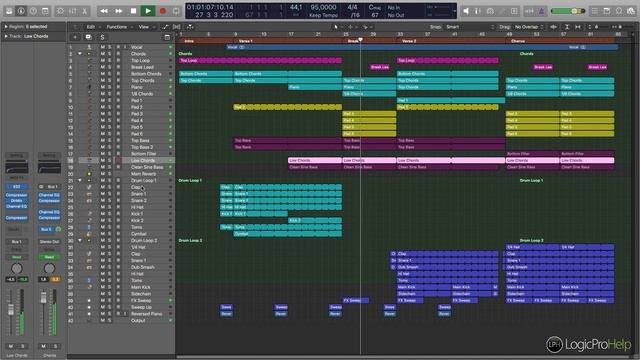640x360 pixels.
Task: Expand the Track inspector disclosure triangle
Action: coord(6,36)
